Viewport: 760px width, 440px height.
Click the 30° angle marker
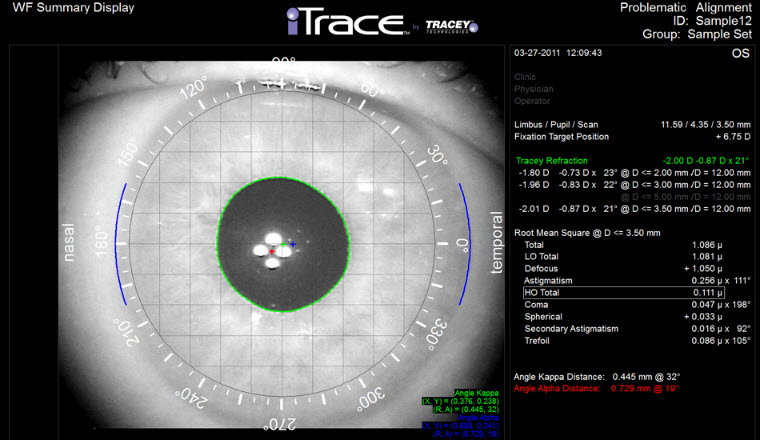pyautogui.click(x=437, y=155)
